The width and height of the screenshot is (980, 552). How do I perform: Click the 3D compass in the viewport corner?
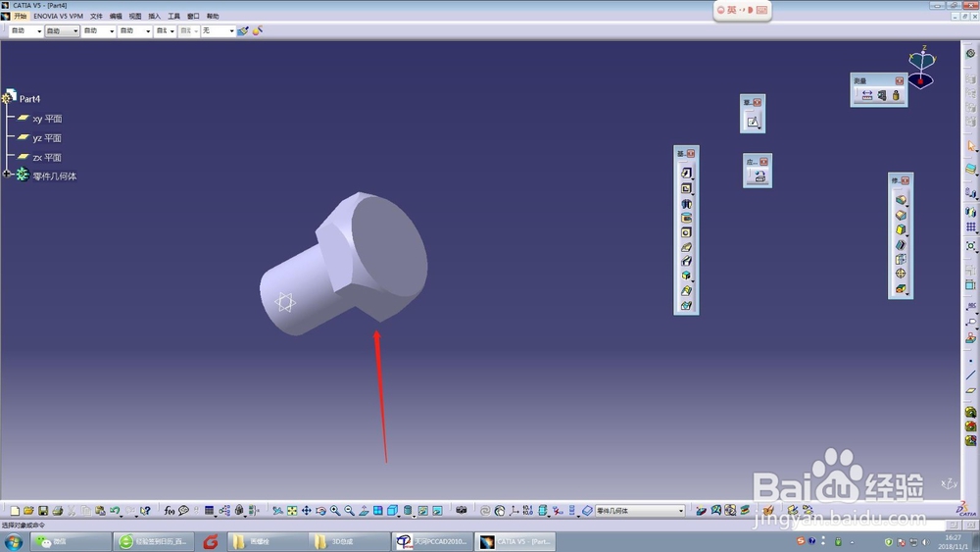tap(922, 68)
